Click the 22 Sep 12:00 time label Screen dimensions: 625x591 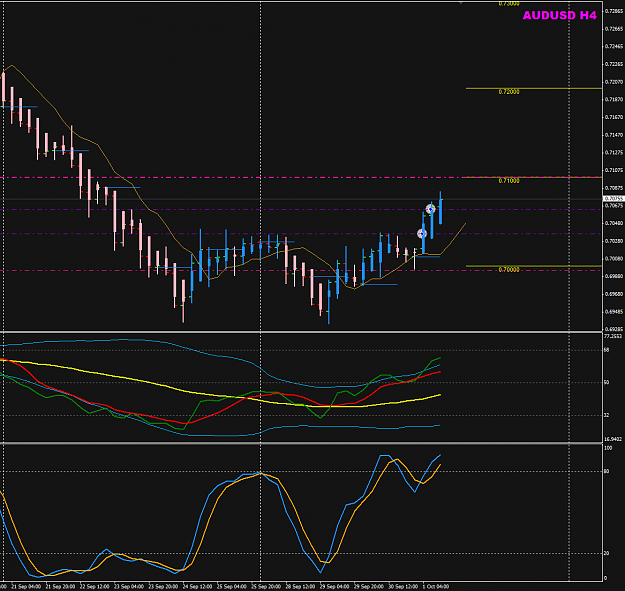(94, 587)
